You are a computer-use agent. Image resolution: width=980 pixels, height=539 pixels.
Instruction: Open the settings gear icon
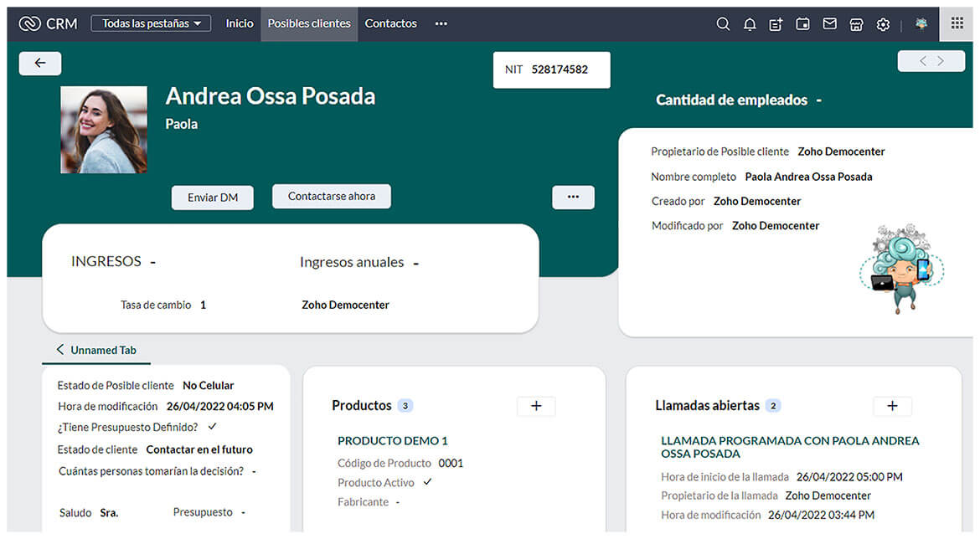tap(883, 24)
